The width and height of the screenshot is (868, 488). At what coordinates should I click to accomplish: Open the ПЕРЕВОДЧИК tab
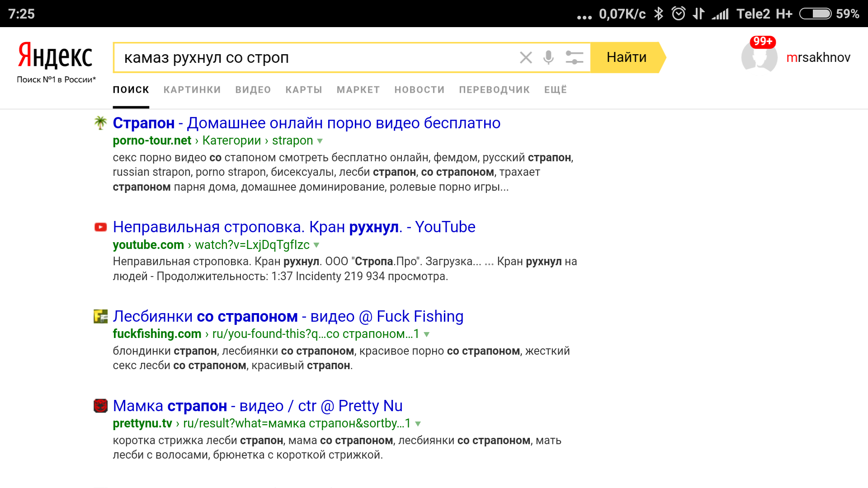[495, 90]
